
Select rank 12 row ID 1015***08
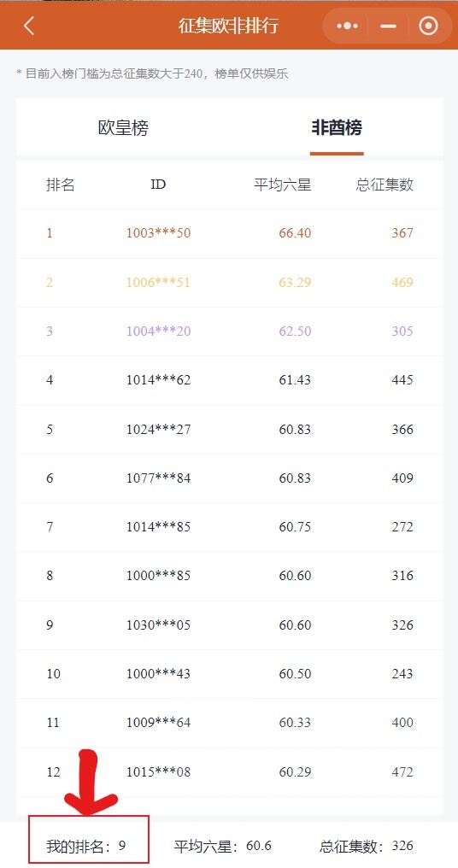pos(230,771)
